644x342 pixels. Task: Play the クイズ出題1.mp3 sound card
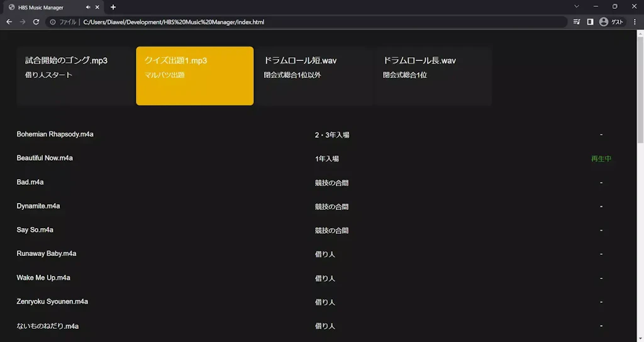click(195, 76)
